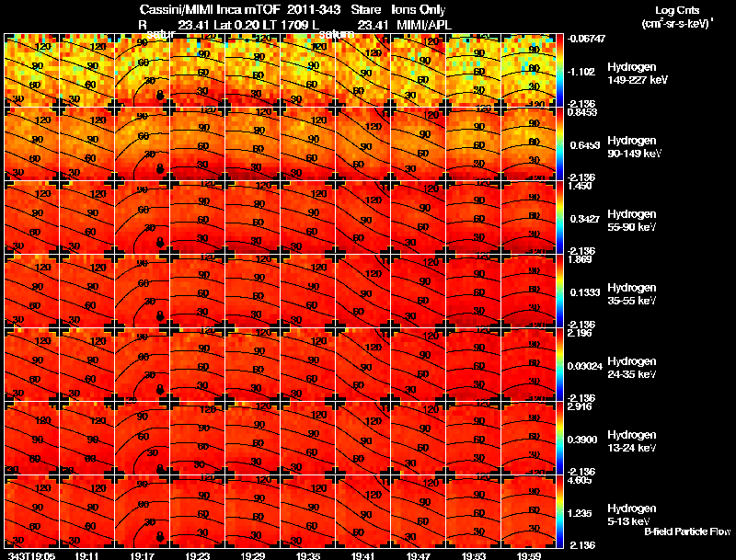
Task: Click the '-1.102' color bar value
Action: click(581, 72)
